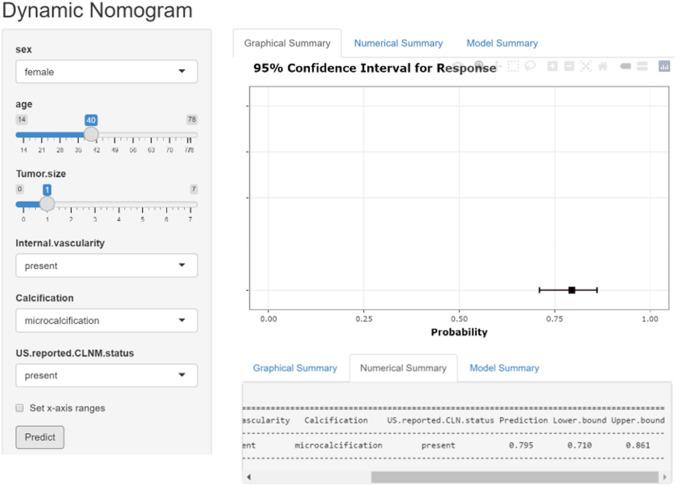The width and height of the screenshot is (676, 486).
Task: Switch to the top Numerical Summary tab
Action: [398, 43]
